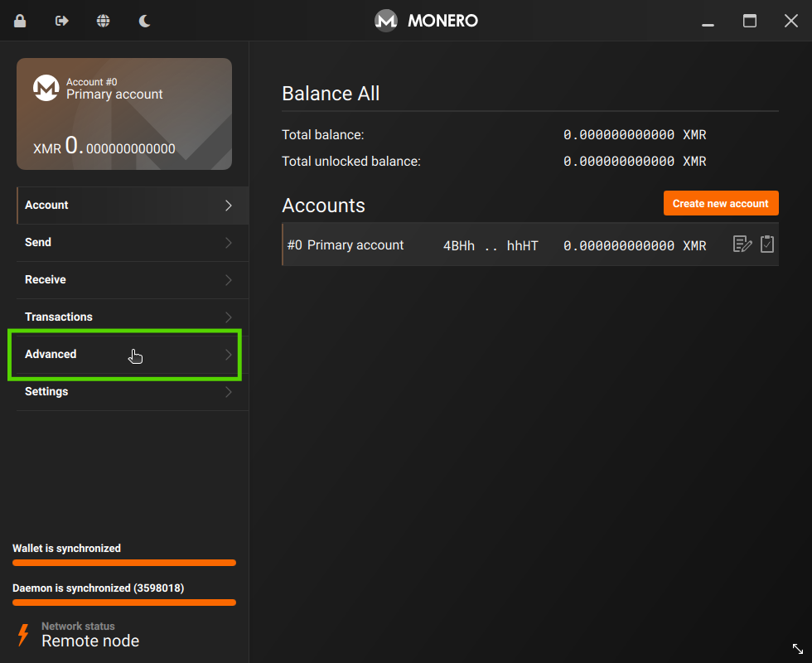Click the Remote node status text
Image resolution: width=812 pixels, height=663 pixels.
90,641
